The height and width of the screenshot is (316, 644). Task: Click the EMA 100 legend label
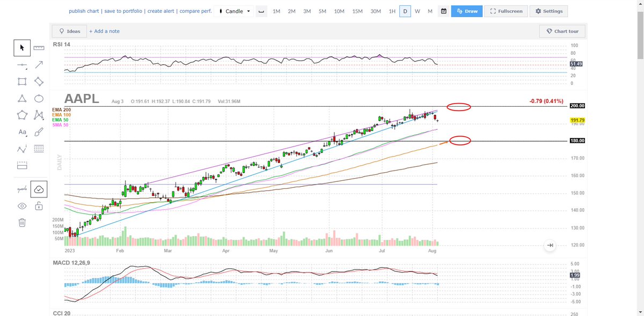tap(61, 115)
